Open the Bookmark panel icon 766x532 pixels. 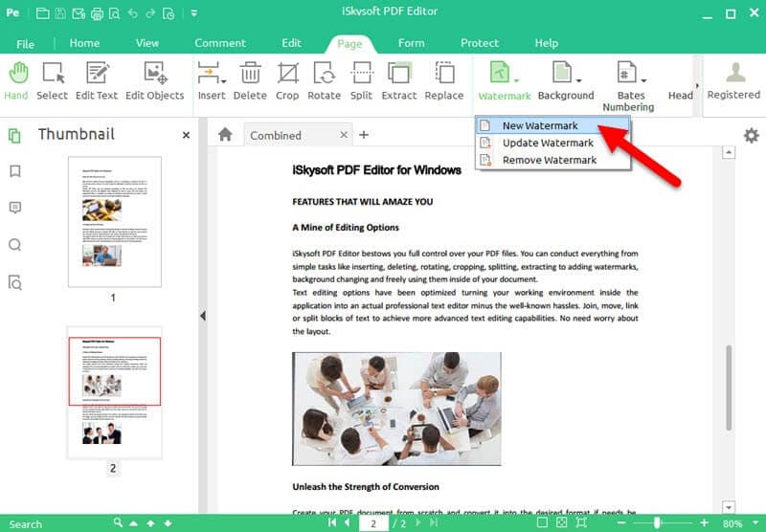(15, 171)
